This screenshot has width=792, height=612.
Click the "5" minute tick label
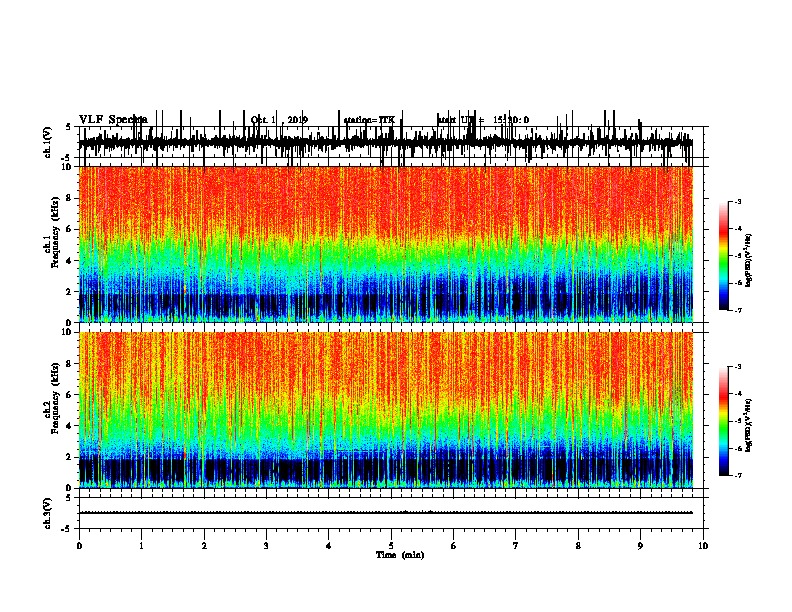pos(391,546)
